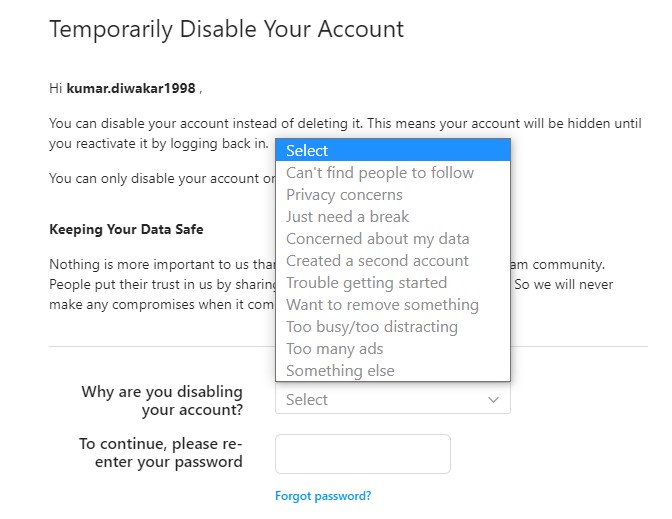The width and height of the screenshot is (672, 519).
Task: Select "Privacy concerns" from the list
Action: tap(344, 195)
